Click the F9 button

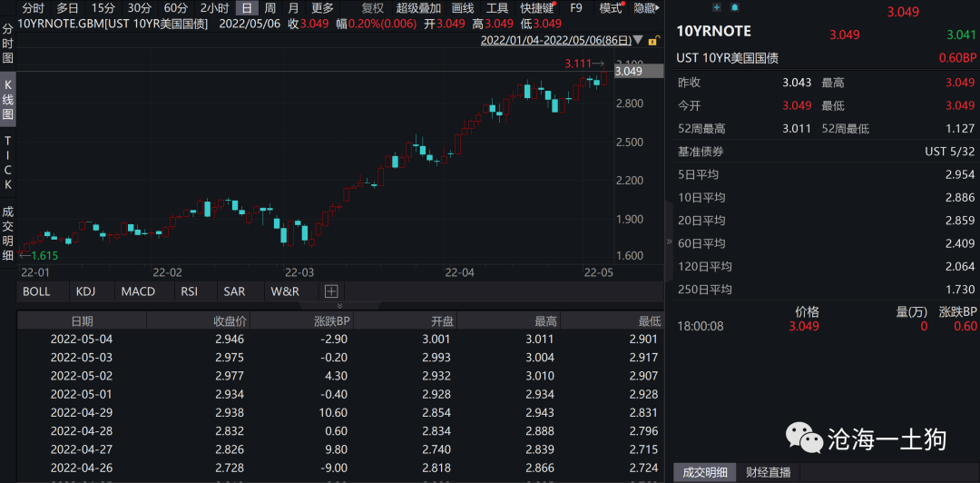pos(575,9)
